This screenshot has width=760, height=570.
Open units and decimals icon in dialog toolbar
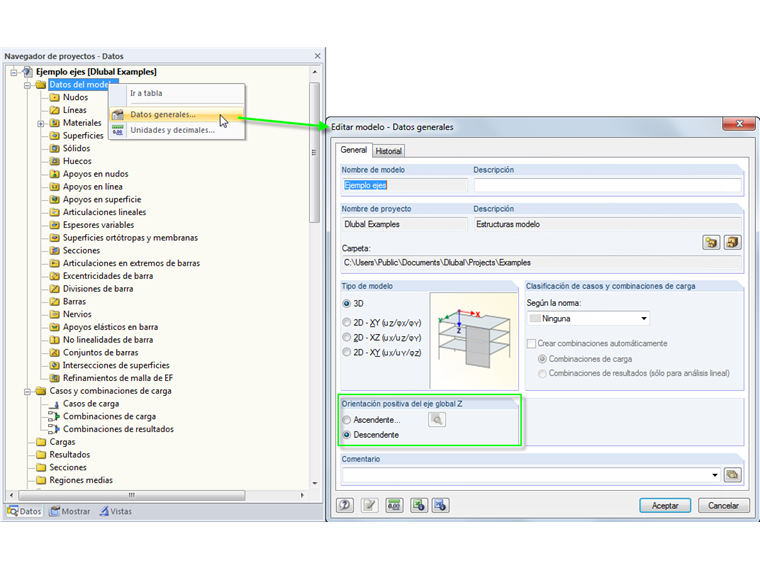click(x=394, y=505)
